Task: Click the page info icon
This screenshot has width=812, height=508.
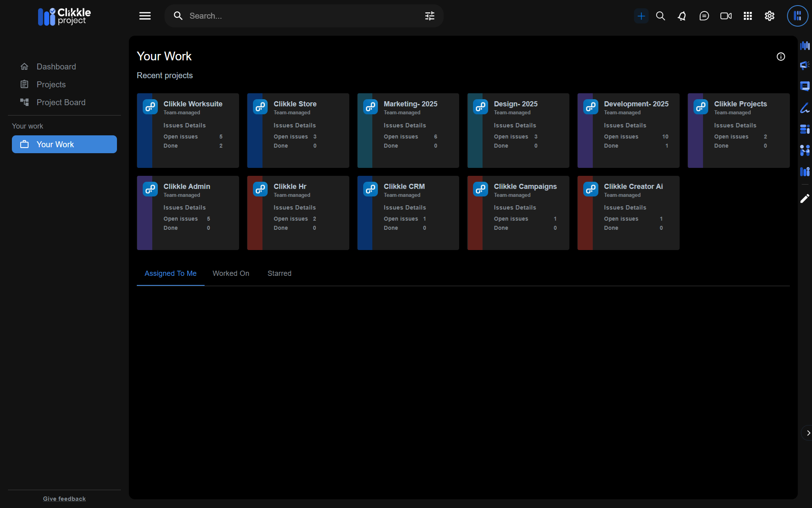Action: (x=781, y=57)
